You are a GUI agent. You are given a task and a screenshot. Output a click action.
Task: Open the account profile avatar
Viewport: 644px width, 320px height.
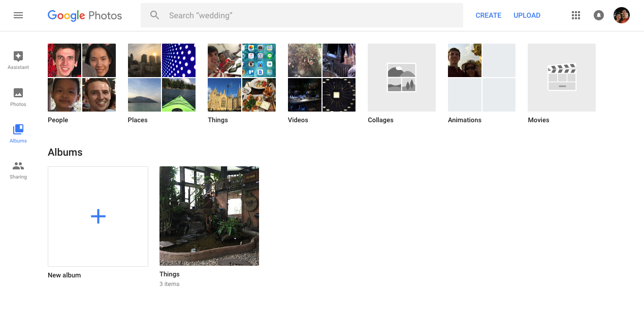[x=622, y=15]
